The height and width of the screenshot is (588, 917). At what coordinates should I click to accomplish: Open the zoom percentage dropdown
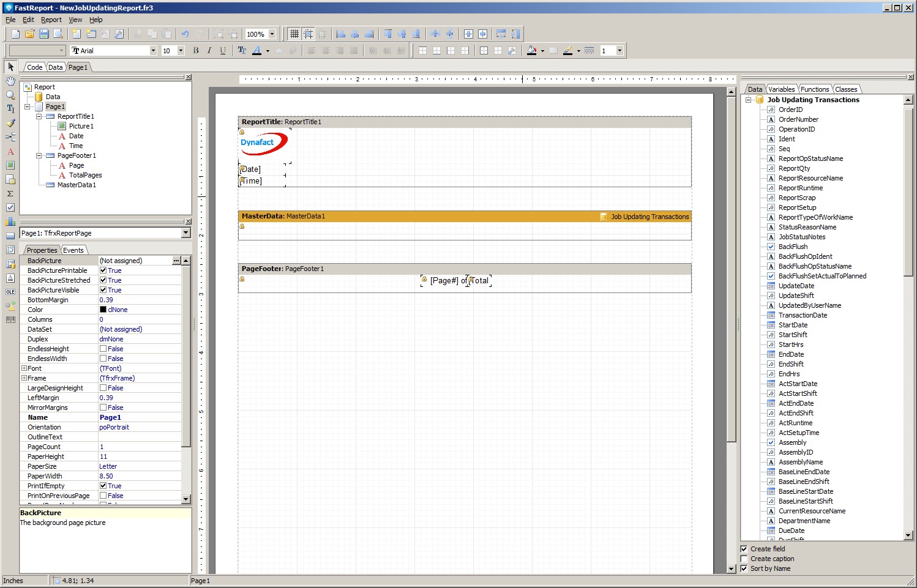coord(272,34)
